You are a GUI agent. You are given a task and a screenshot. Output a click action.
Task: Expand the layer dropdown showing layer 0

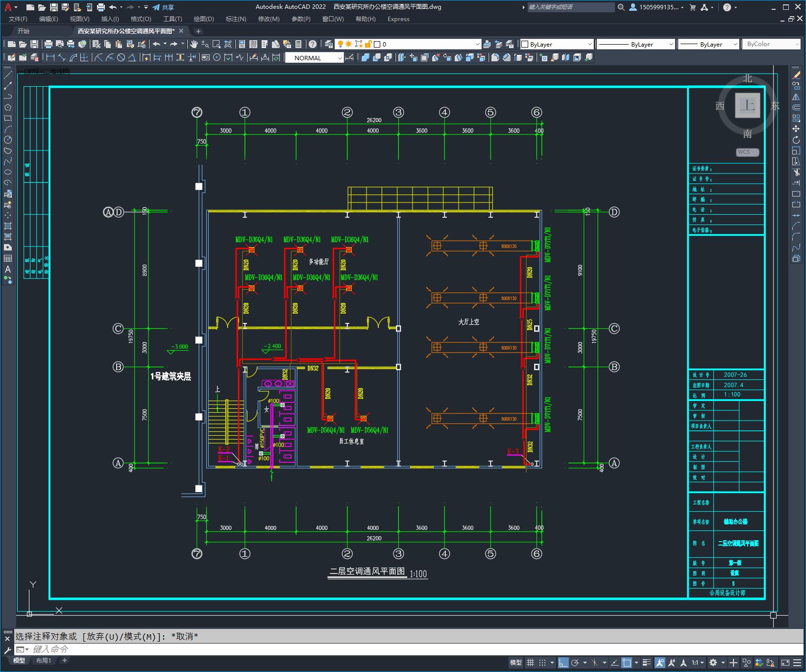478,44
